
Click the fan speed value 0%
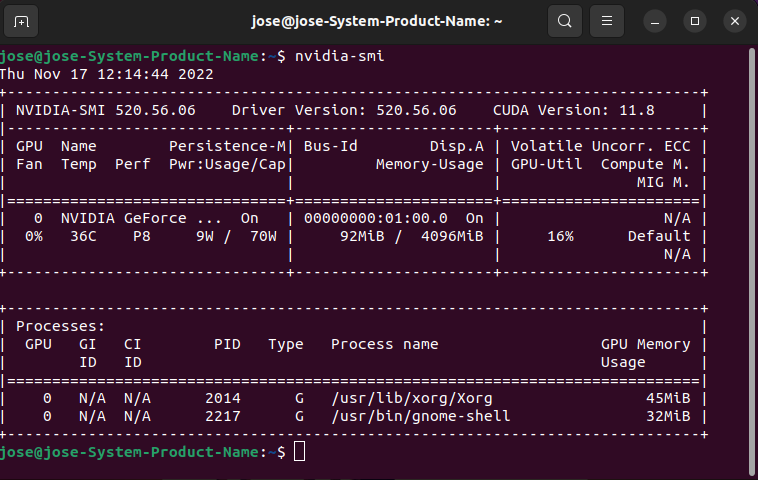click(34, 236)
